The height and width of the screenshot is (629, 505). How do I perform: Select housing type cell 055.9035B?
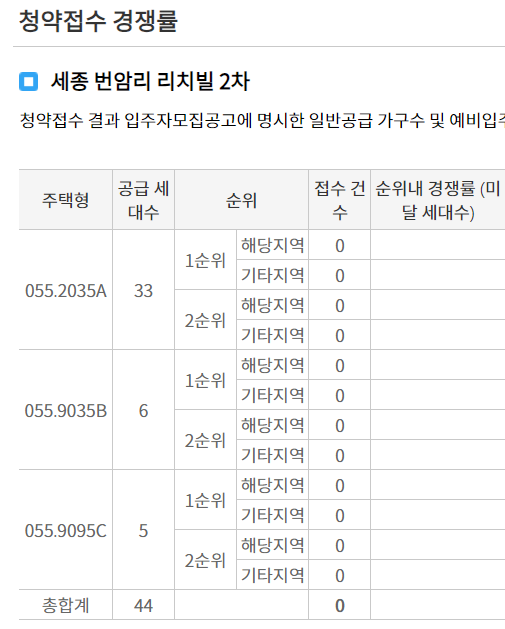coord(66,410)
